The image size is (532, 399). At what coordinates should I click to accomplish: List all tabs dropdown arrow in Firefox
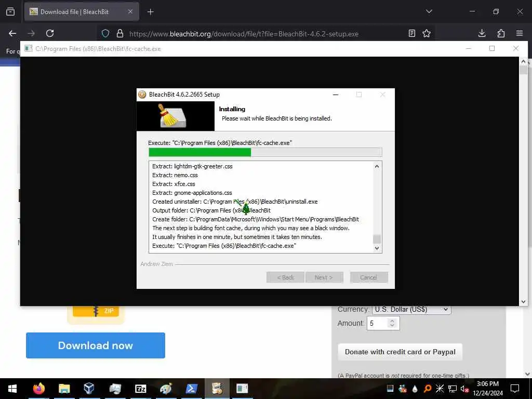pos(429,11)
